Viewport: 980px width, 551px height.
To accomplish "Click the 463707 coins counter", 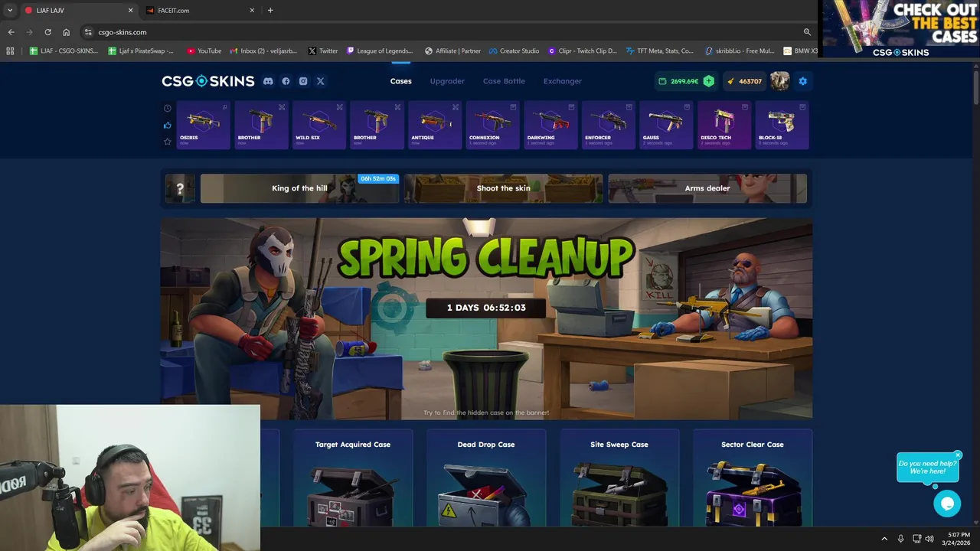I will (743, 81).
